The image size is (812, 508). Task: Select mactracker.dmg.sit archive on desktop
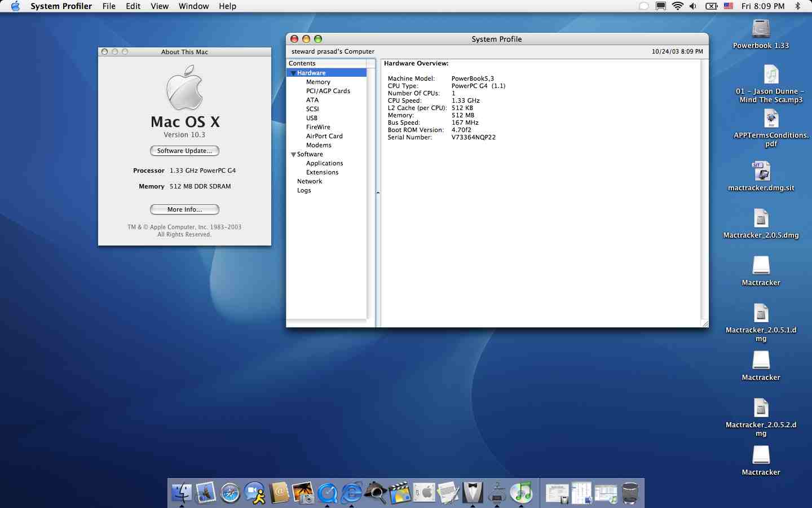tap(761, 171)
